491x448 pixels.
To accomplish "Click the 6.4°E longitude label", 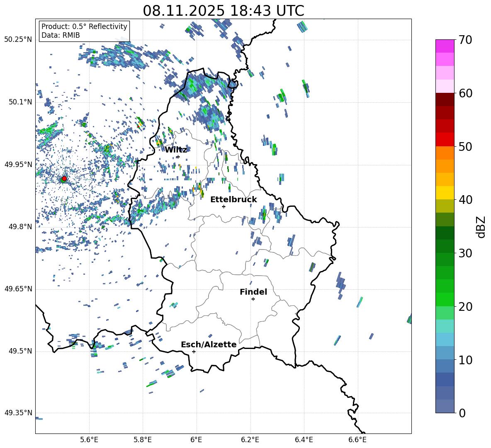I will click(x=304, y=440).
